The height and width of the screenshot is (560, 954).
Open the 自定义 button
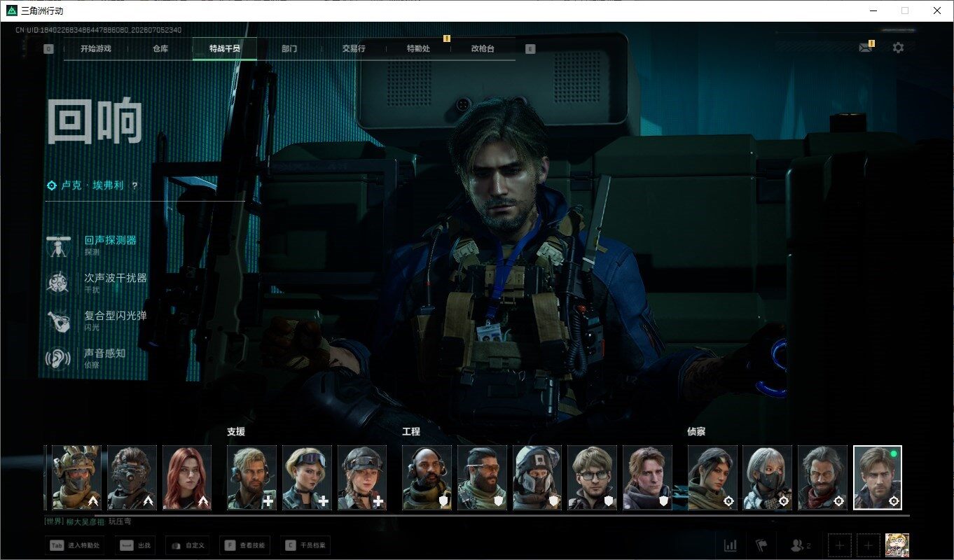click(x=187, y=545)
